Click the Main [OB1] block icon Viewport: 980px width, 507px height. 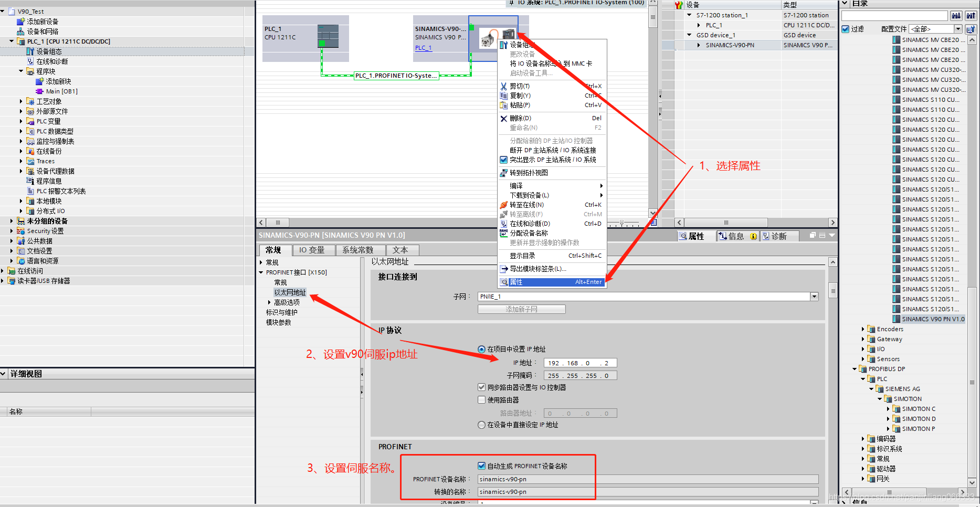click(40, 91)
